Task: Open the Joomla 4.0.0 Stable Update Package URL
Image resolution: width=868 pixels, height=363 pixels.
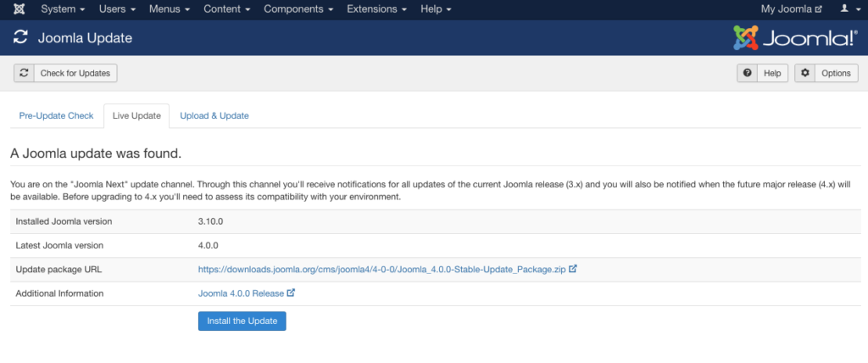Action: click(x=381, y=270)
